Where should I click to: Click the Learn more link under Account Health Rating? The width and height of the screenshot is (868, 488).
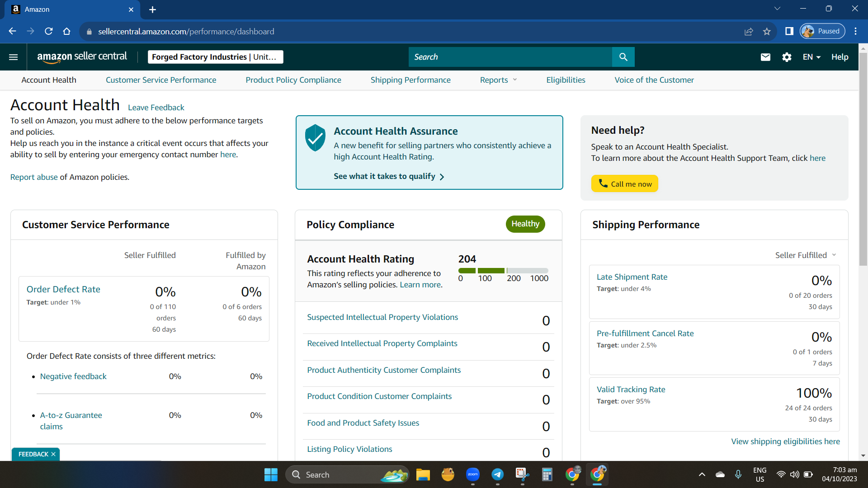(x=420, y=285)
